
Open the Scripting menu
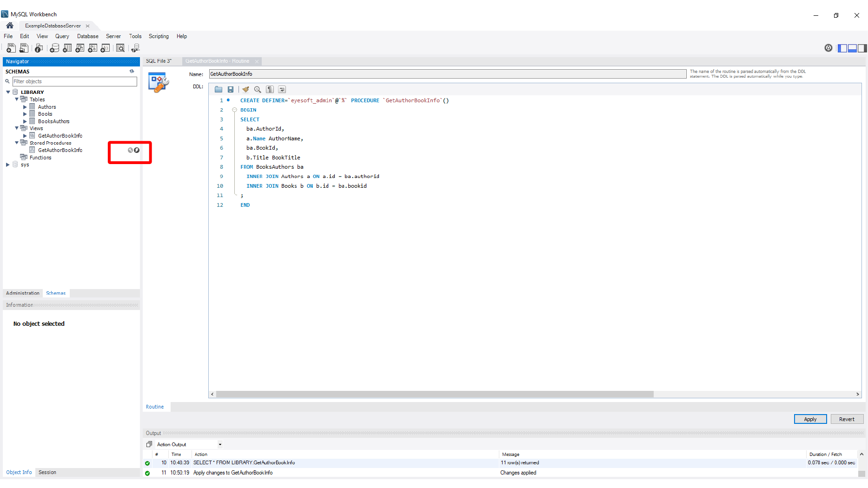point(159,36)
